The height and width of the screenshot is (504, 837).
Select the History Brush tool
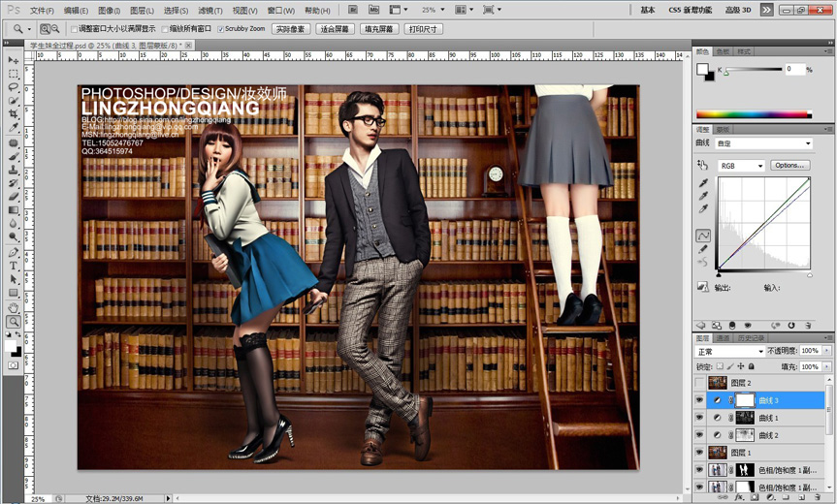point(13,183)
